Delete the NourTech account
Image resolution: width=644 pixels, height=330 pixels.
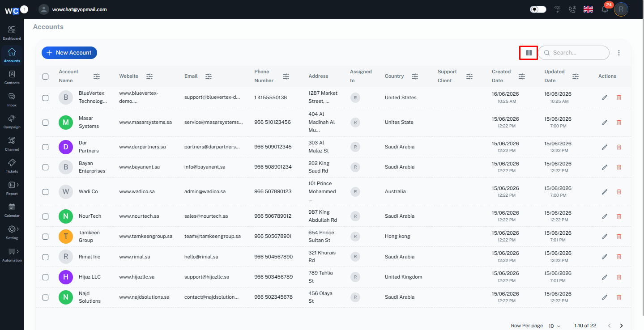(619, 216)
